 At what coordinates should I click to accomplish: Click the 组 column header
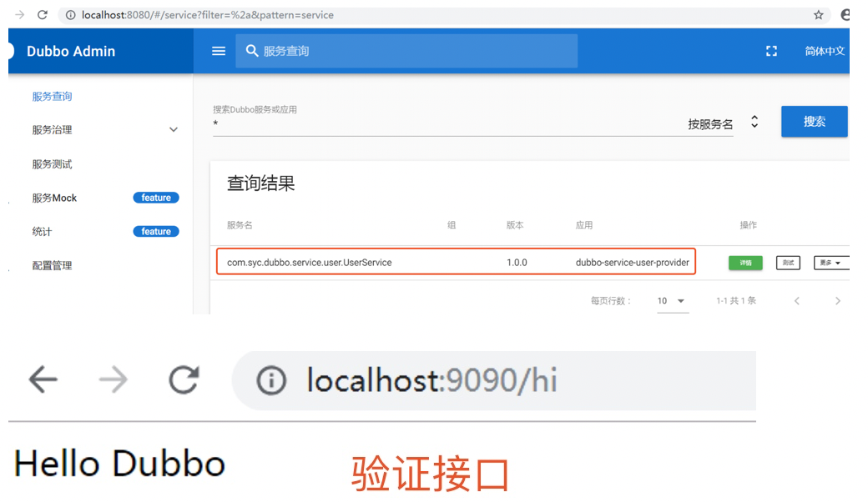point(452,225)
